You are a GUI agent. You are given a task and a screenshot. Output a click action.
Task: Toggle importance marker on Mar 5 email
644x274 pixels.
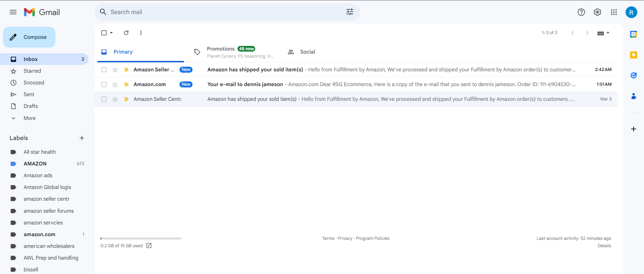pyautogui.click(x=126, y=99)
